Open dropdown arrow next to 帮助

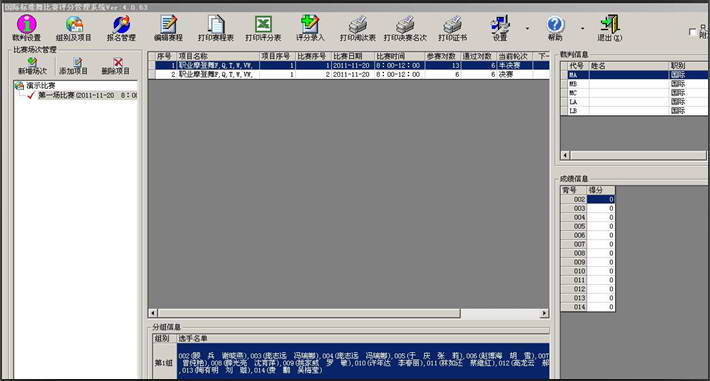(x=582, y=29)
